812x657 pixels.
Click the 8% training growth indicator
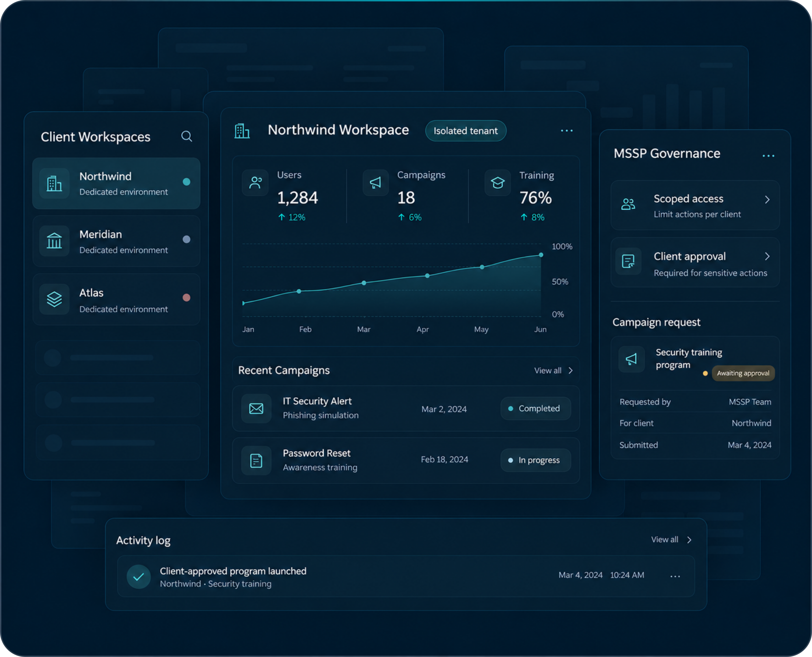coord(533,218)
